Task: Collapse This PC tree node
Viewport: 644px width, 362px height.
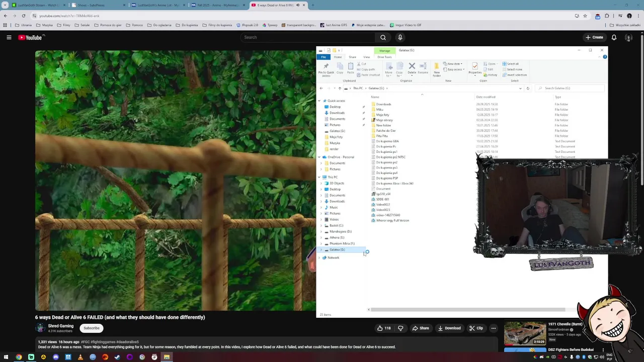Action: tap(319, 177)
